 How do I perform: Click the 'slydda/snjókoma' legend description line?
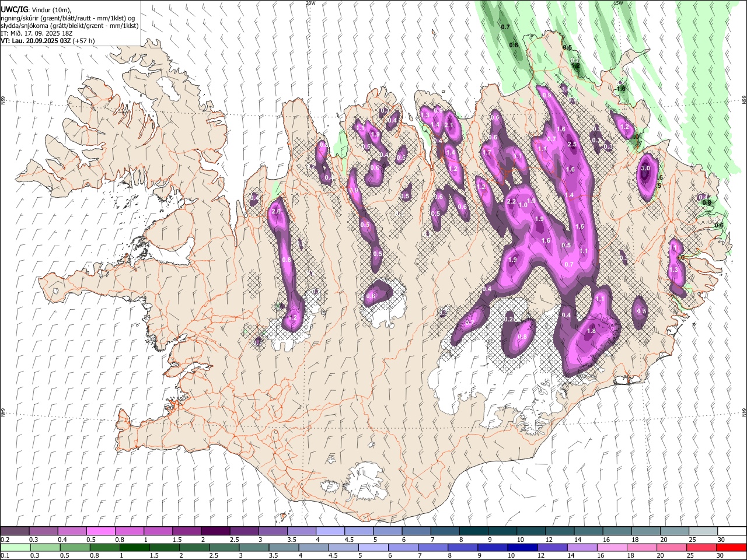point(69,26)
